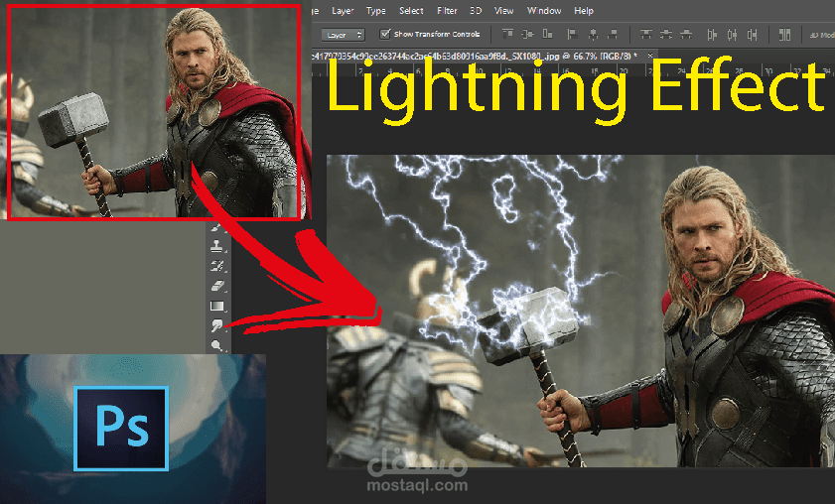Click the Thor lightning image on canvas
Image resolution: width=835 pixels, height=504 pixels.
coord(581,312)
